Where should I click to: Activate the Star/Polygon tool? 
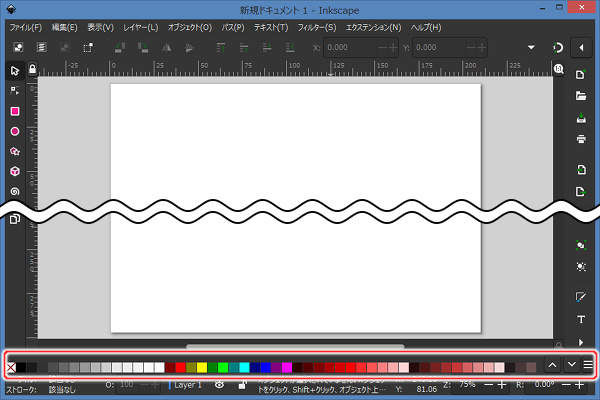pyautogui.click(x=15, y=151)
